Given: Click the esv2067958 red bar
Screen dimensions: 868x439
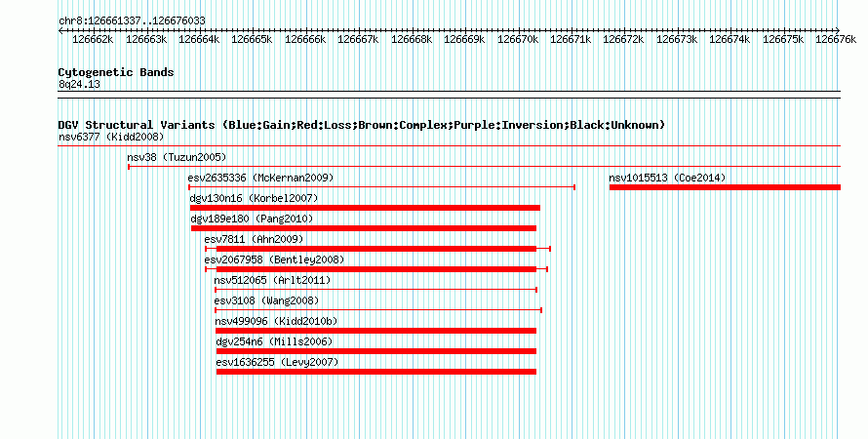Looking at the screenshot, I should (376, 269).
